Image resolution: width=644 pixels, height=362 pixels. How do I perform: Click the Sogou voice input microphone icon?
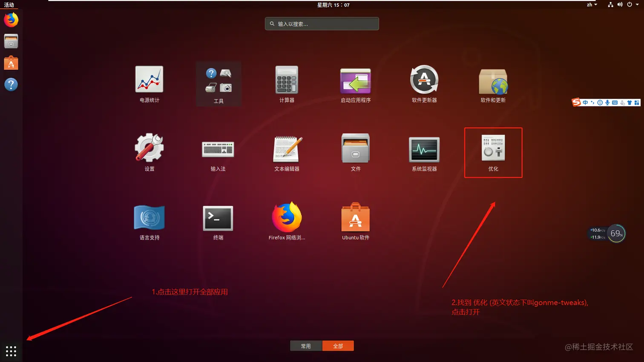[x=607, y=103]
